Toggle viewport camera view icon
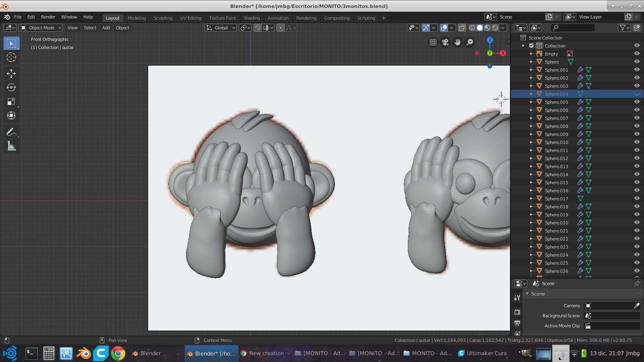Screen dimensions: 644x362 pyautogui.click(x=445, y=42)
